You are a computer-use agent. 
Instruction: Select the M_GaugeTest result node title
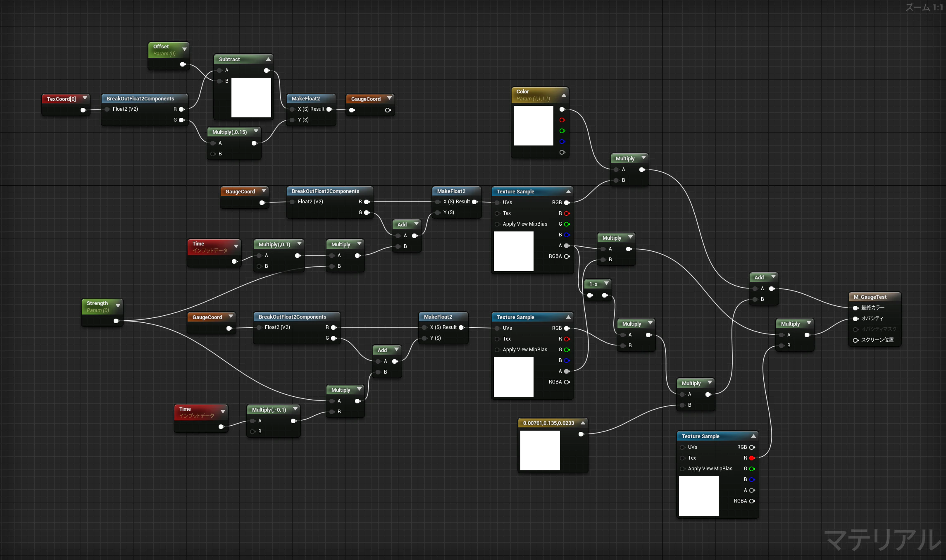click(870, 297)
